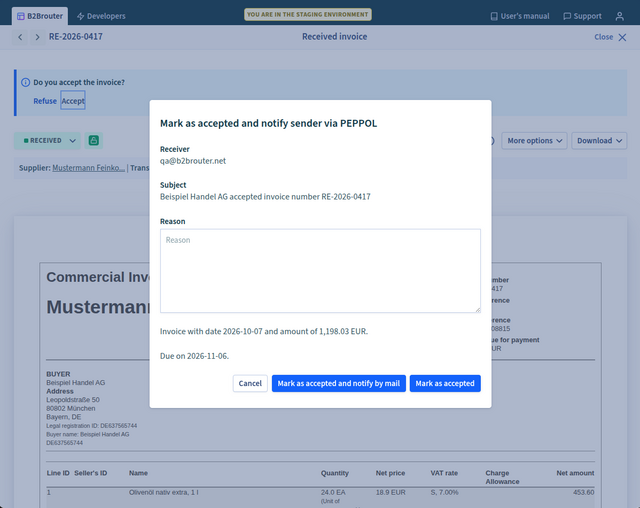Click the subject line text mentioning RE-2026-0417
This screenshot has width=640, height=508.
265,197
